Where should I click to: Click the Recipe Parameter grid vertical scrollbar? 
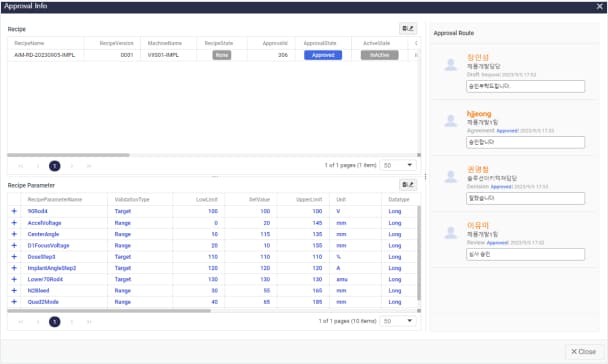coord(419,253)
